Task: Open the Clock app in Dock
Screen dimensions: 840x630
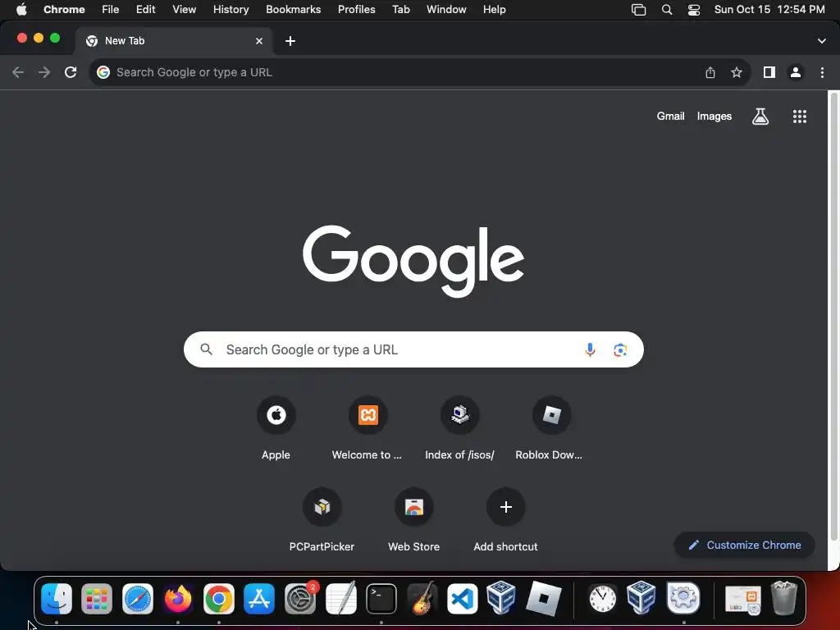Action: [x=603, y=598]
